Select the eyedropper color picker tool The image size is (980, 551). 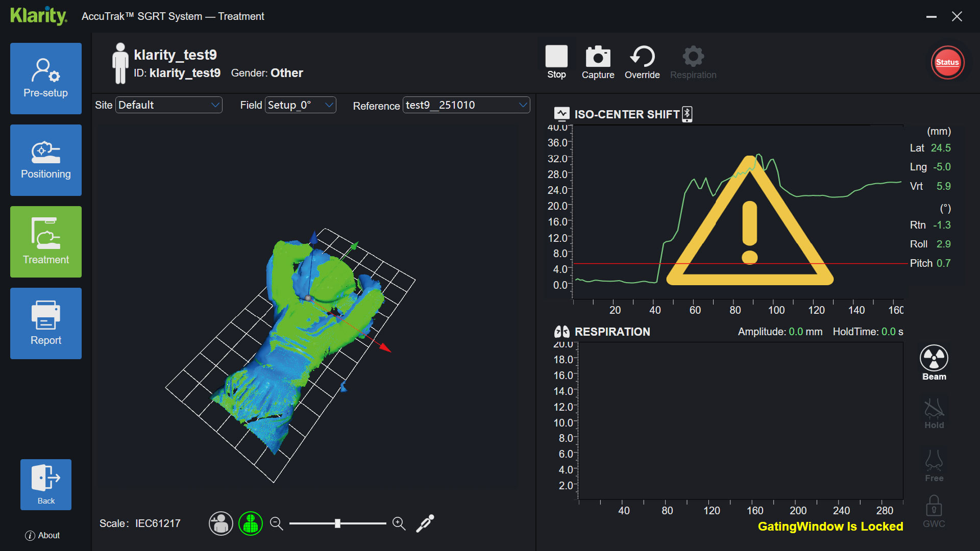(425, 523)
